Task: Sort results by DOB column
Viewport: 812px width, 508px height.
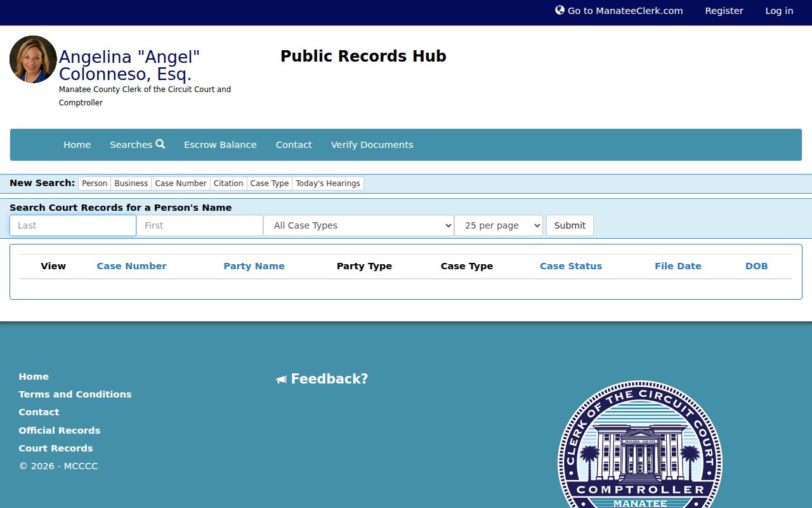Action: click(756, 266)
